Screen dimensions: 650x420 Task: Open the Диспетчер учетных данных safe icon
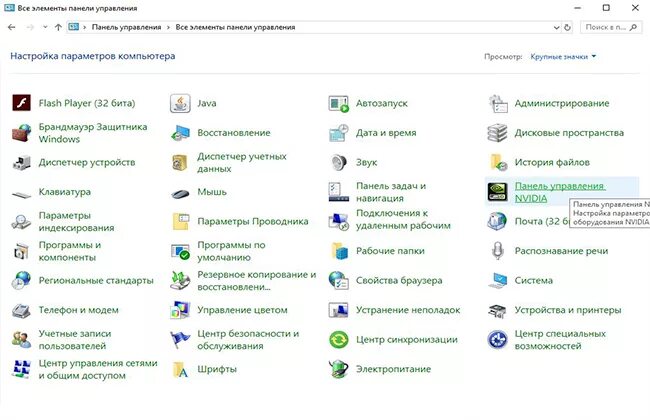pyautogui.click(x=180, y=162)
